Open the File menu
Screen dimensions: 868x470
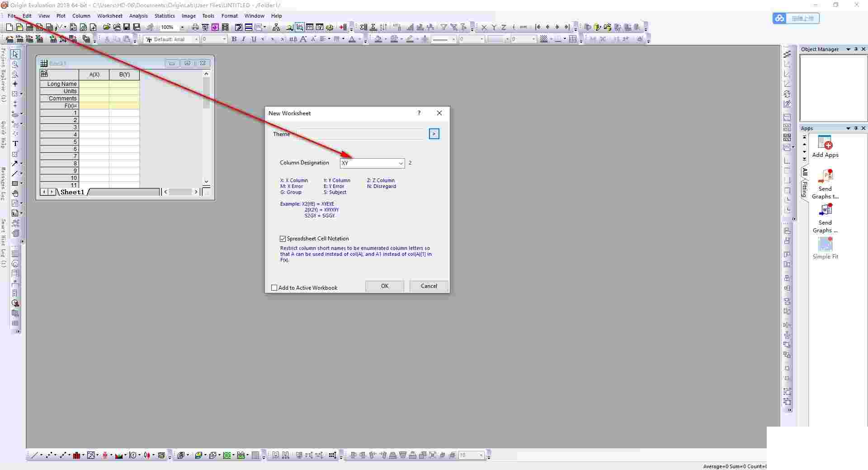coord(12,16)
